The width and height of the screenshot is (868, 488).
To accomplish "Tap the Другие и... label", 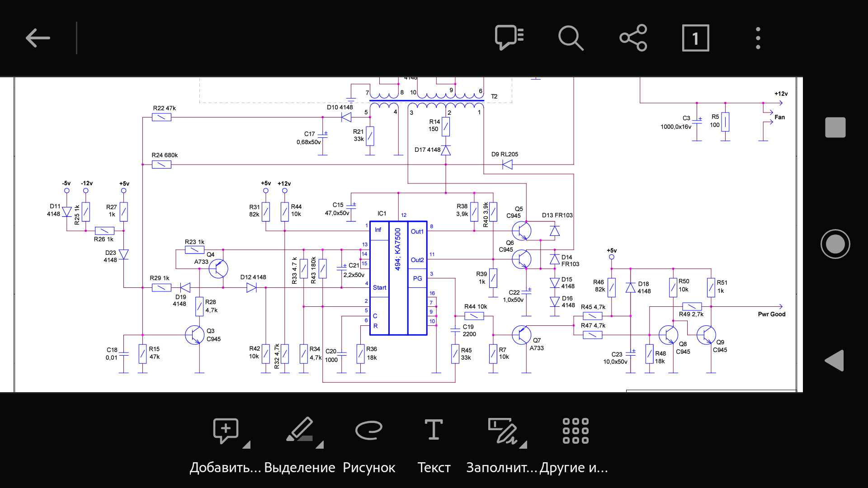I will [x=574, y=468].
